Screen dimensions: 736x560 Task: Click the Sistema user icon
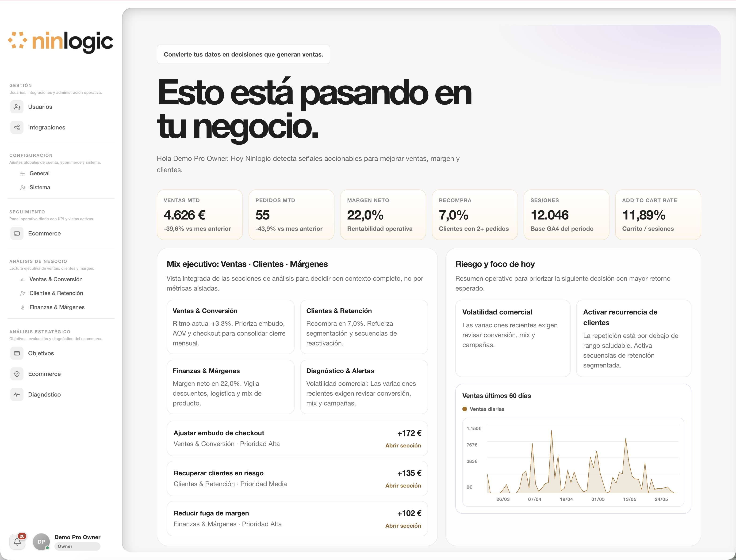pyautogui.click(x=23, y=188)
